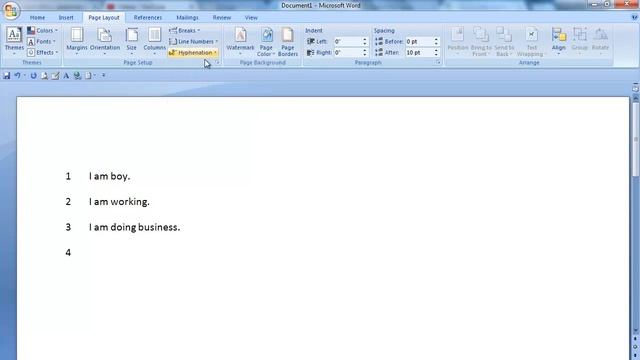
Task: Click the Undo icon in quick access toolbar
Action: pos(18,76)
